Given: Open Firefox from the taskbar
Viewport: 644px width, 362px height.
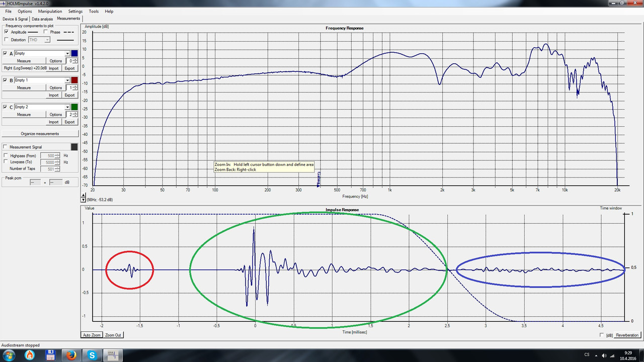Looking at the screenshot, I should tap(71, 355).
